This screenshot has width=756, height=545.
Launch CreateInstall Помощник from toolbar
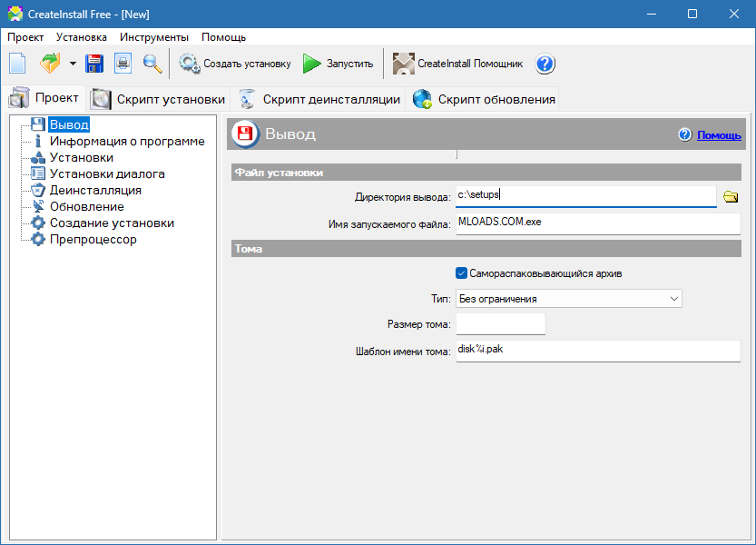click(x=457, y=64)
